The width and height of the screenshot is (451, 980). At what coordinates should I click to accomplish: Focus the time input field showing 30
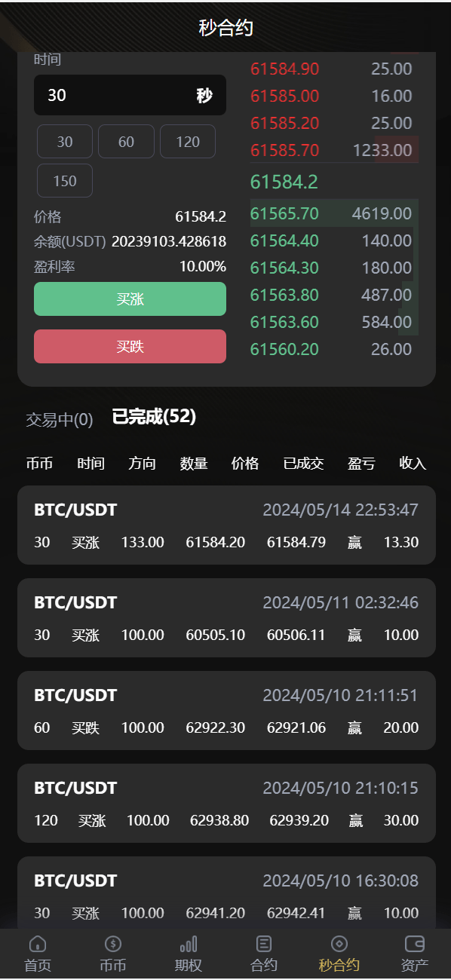(x=130, y=95)
